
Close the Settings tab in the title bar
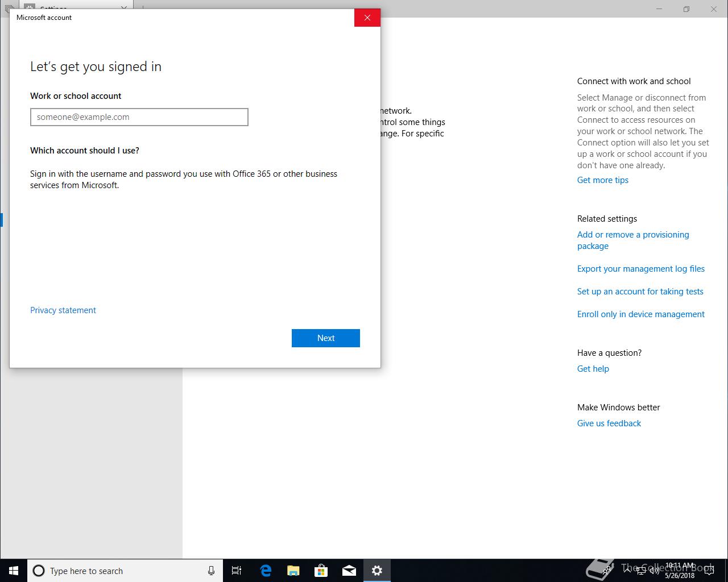[x=124, y=9]
